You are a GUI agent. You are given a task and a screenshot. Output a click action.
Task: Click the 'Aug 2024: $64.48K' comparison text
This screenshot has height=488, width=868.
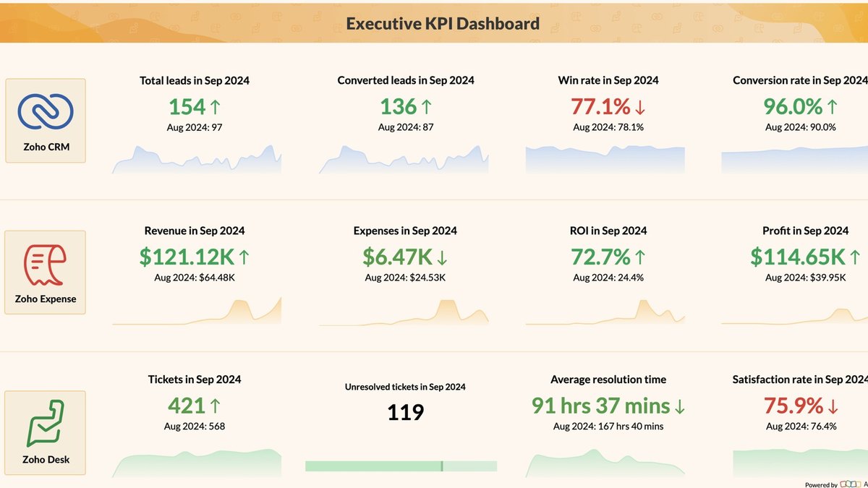195,277
